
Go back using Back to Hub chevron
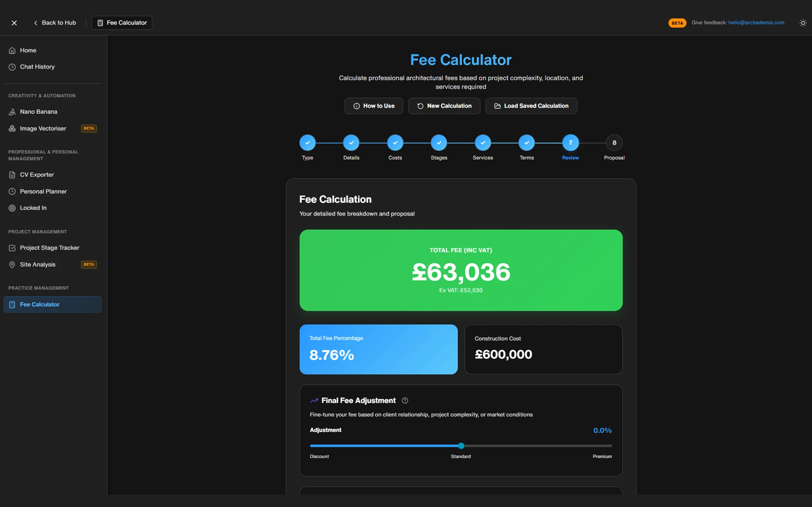[36, 23]
